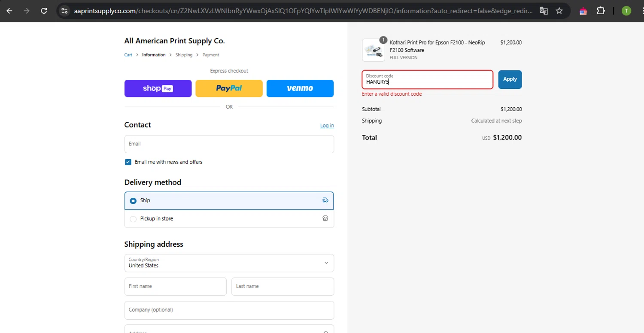Click the Express checkout label

tap(229, 71)
